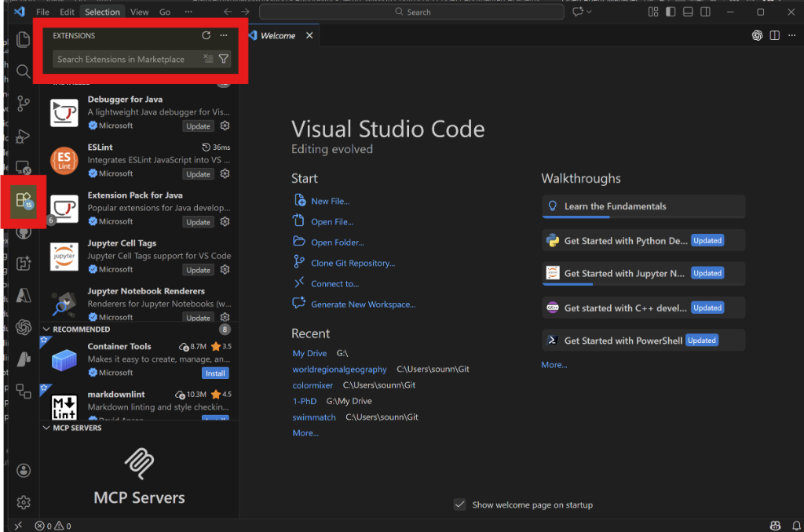This screenshot has height=532, width=804.
Task: Open remote window indicator in status bar
Action: 19,526
